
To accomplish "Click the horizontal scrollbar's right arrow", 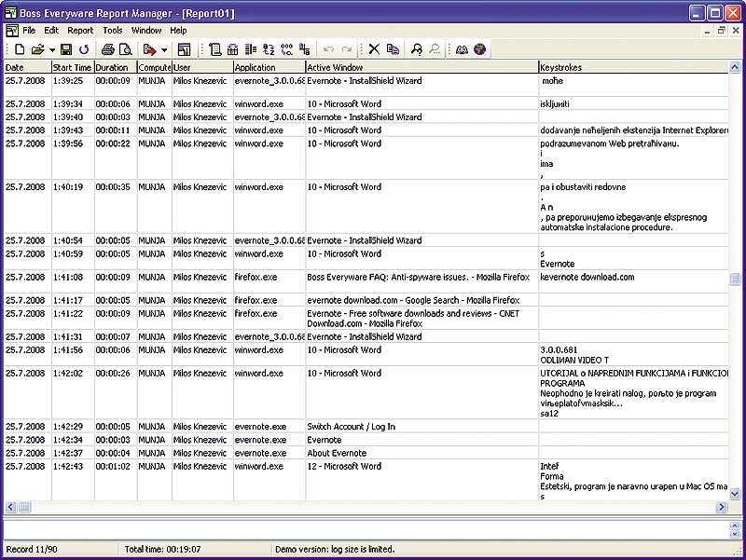I will 722,507.
